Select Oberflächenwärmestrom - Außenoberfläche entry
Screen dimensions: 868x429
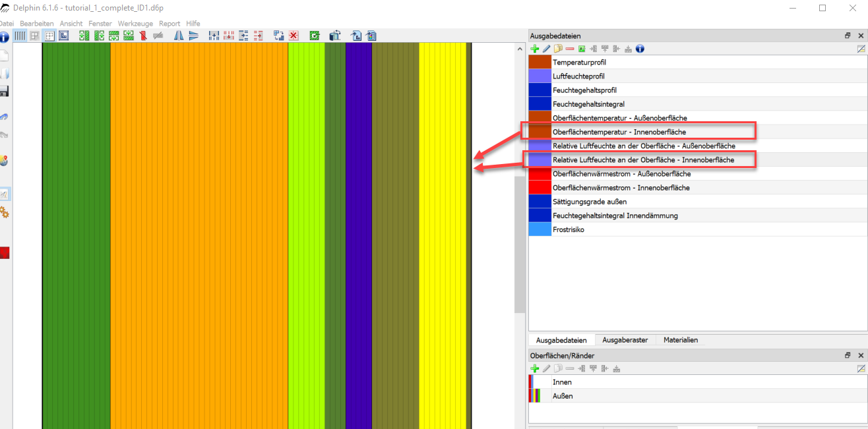(x=698, y=173)
